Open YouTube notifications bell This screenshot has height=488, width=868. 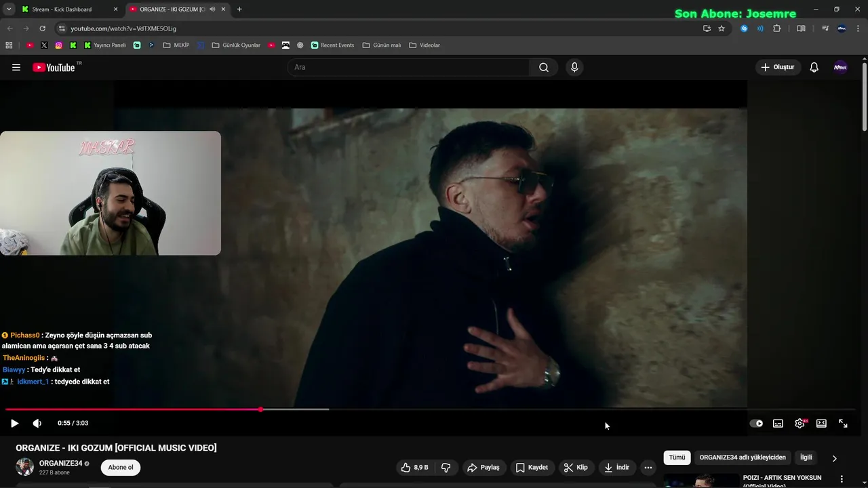click(814, 67)
